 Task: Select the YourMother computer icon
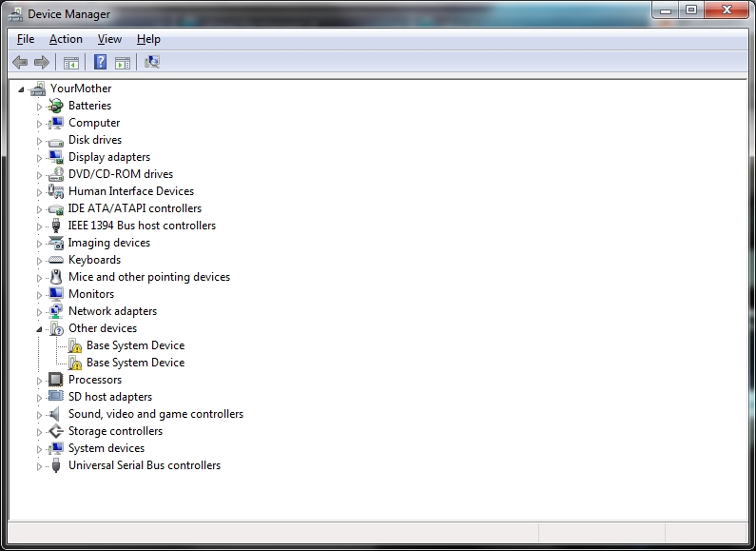38,89
